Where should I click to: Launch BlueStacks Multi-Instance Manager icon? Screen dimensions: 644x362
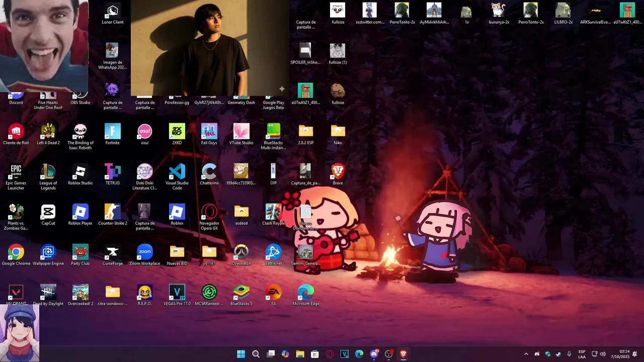tap(274, 137)
